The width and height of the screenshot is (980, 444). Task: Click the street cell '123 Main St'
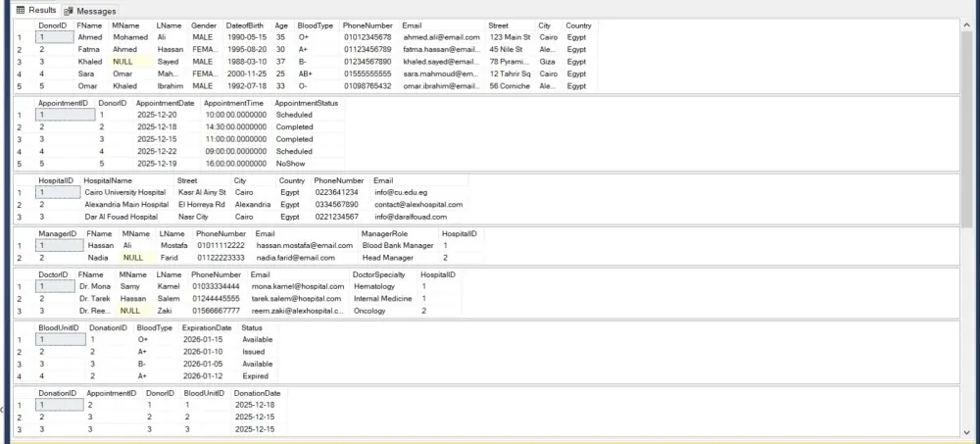pyautogui.click(x=510, y=37)
